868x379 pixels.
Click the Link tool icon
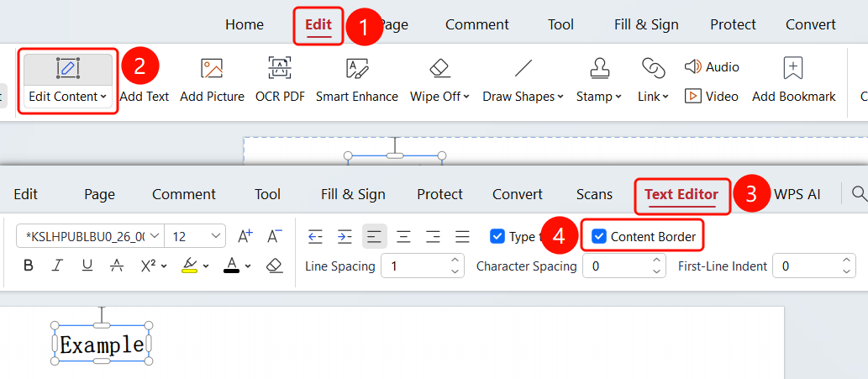coord(653,69)
